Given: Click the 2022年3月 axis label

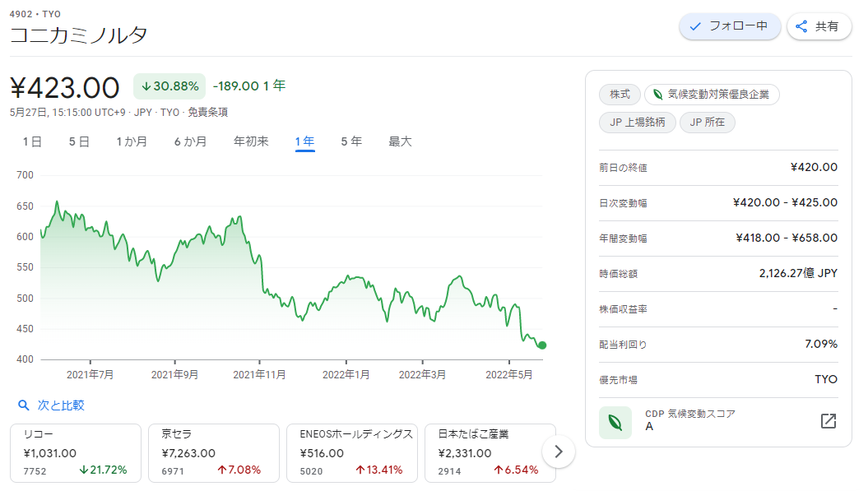Looking at the screenshot, I should pyautogui.click(x=422, y=375).
